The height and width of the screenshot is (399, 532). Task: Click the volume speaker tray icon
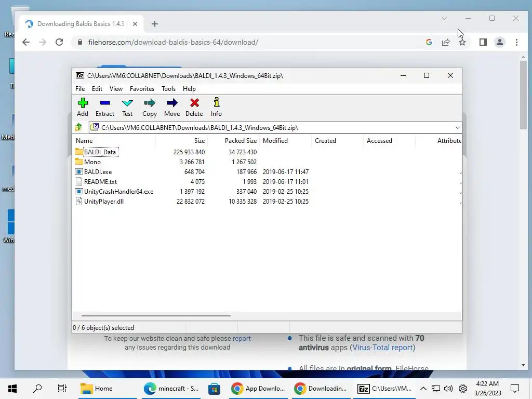click(x=448, y=389)
